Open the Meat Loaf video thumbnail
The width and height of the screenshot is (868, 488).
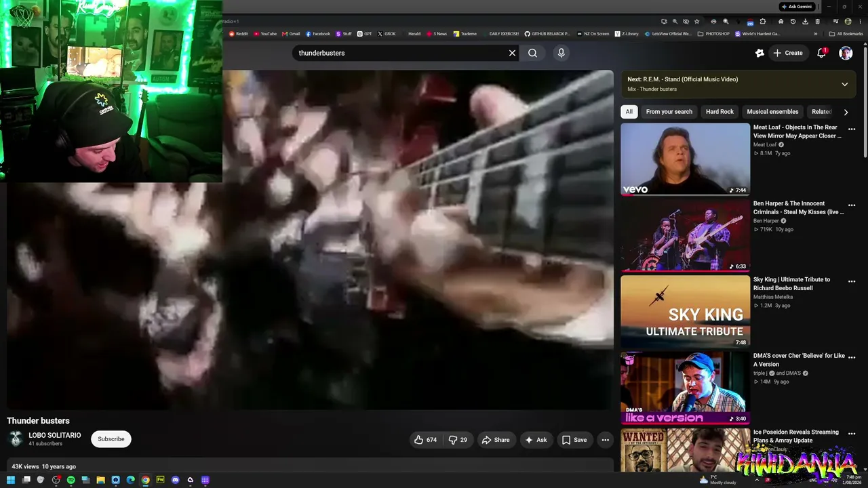pos(685,159)
